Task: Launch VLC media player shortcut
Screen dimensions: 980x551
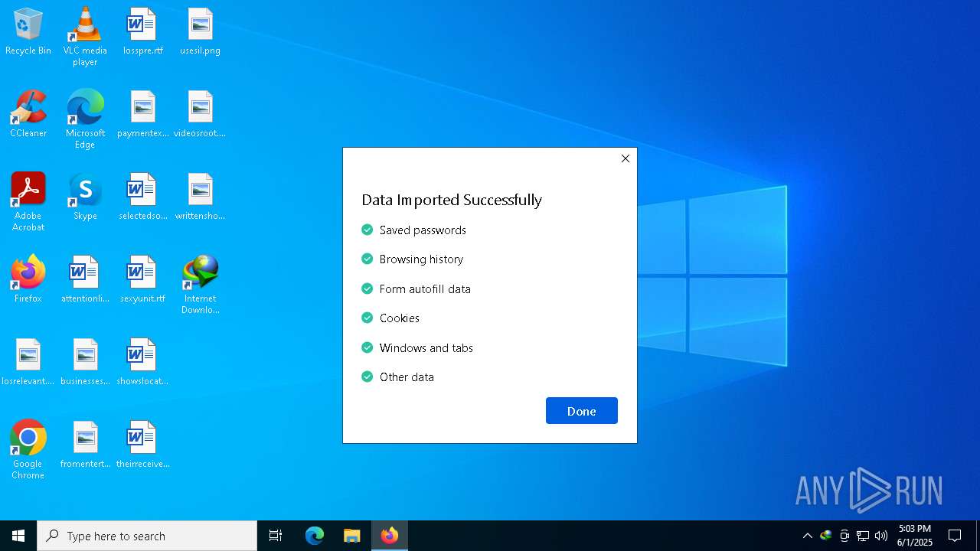Action: point(85,37)
